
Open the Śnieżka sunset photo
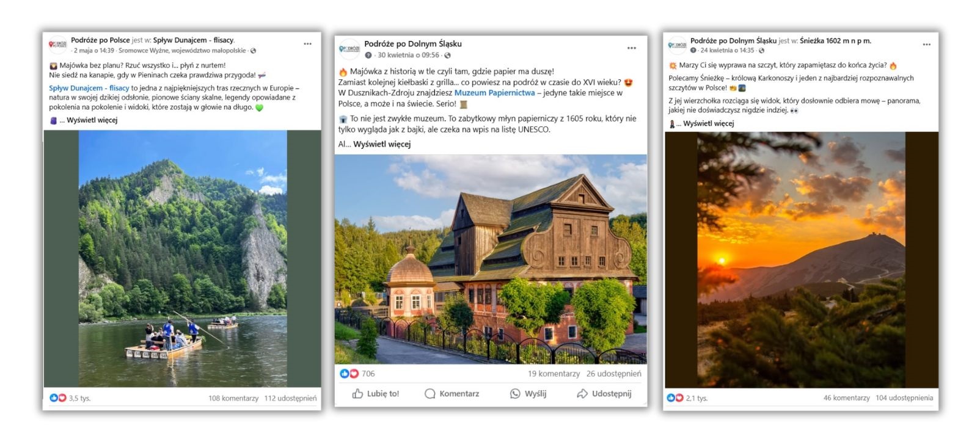click(x=801, y=259)
